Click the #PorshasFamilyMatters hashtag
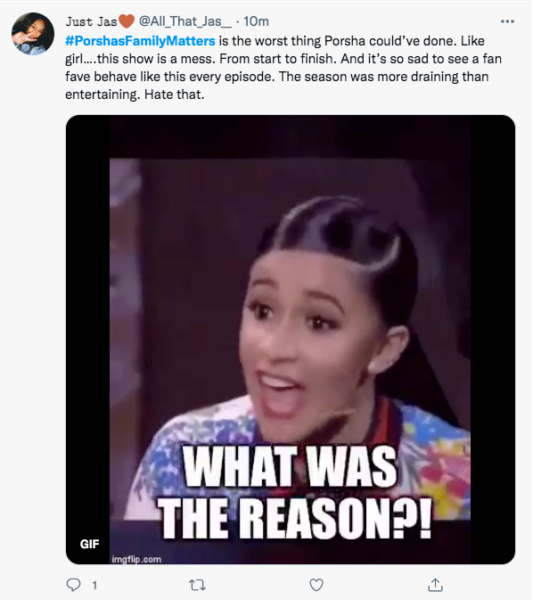 pos(140,41)
